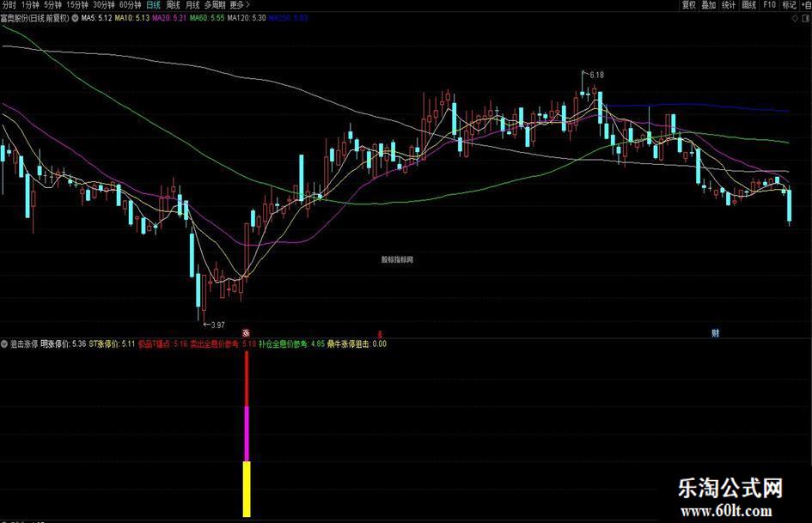Click the diamond icon at chart corner

pyautogui.click(x=795, y=18)
